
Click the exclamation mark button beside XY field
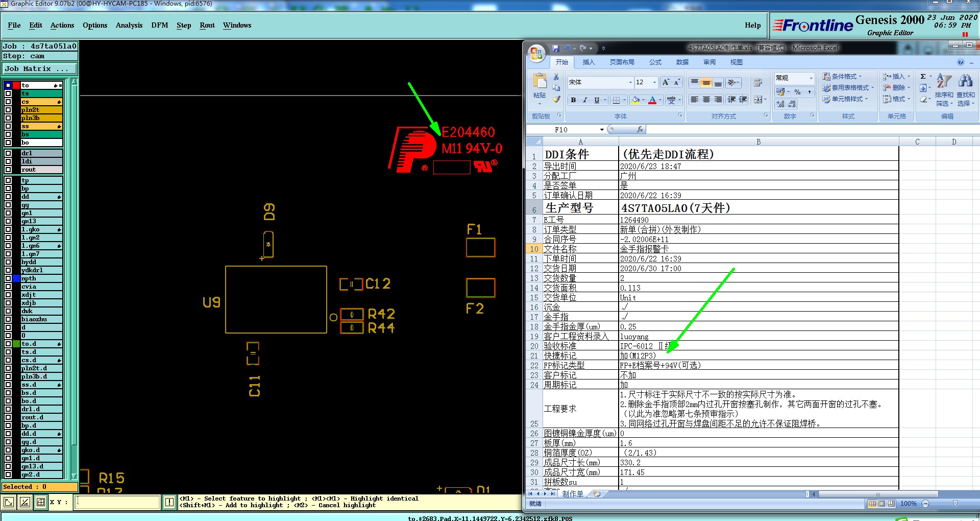169,503
